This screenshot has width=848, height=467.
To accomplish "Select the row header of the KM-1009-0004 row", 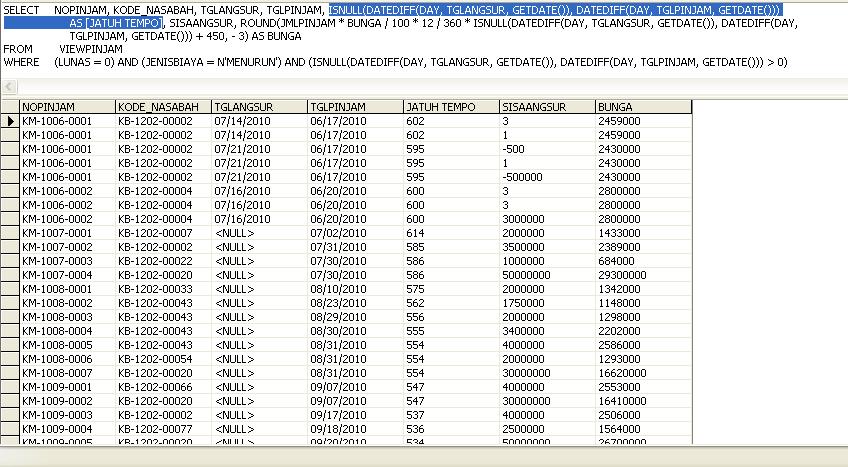I will coord(10,429).
